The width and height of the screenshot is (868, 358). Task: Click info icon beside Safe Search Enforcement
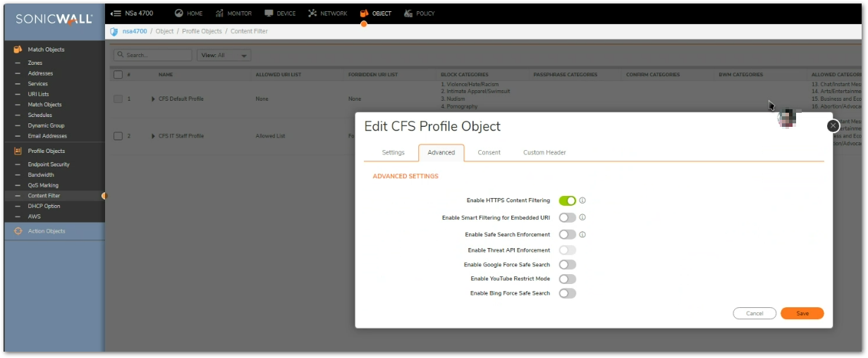583,235
